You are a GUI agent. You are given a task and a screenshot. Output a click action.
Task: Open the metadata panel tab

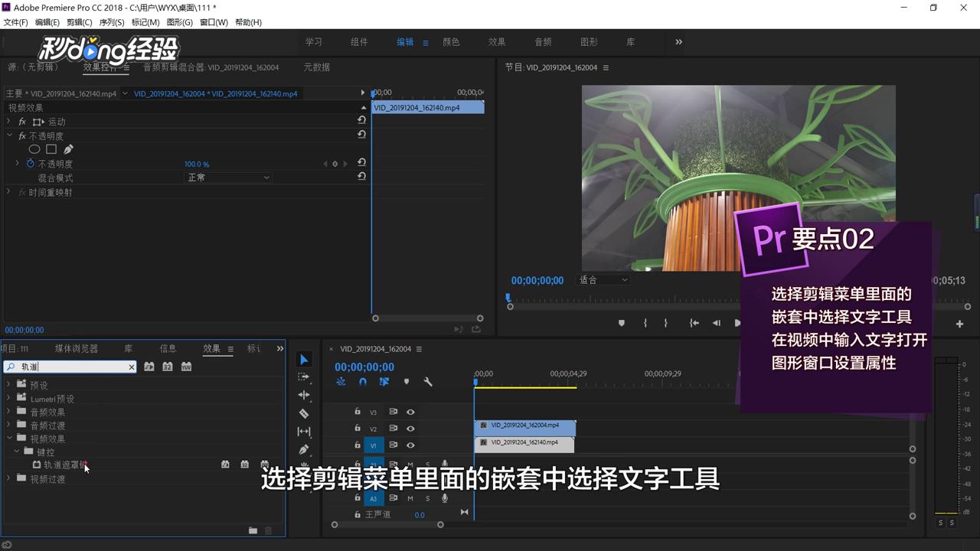(x=316, y=67)
